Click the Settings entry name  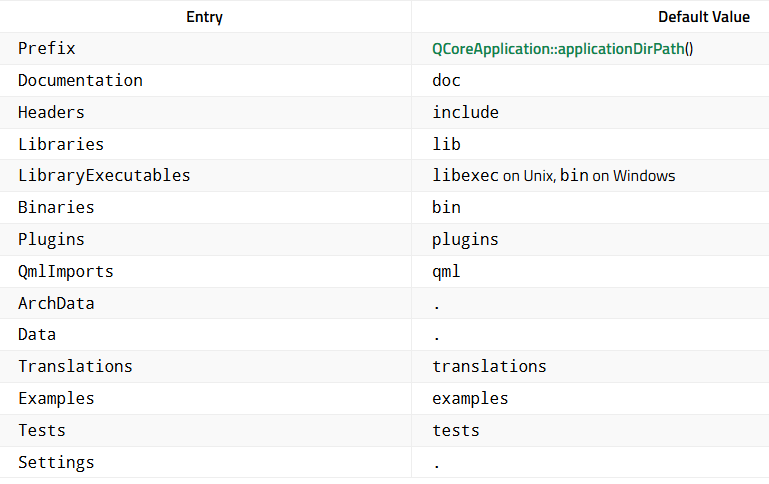click(56, 462)
